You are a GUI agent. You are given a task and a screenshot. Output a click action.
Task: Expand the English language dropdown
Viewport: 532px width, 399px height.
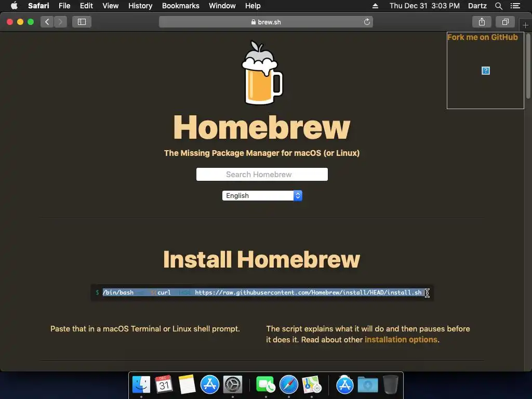click(x=262, y=196)
